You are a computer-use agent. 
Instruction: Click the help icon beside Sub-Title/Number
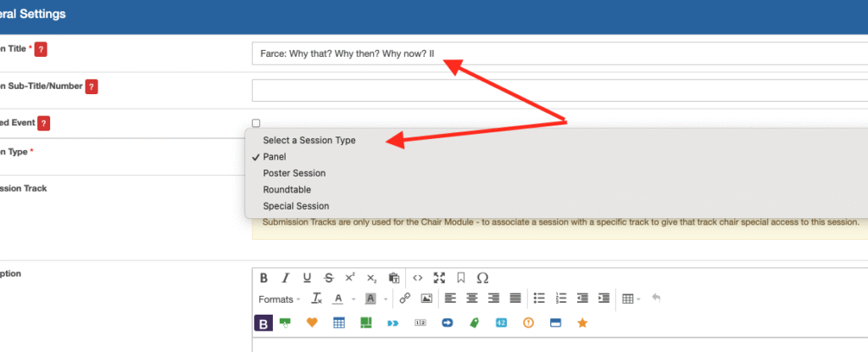coord(92,87)
